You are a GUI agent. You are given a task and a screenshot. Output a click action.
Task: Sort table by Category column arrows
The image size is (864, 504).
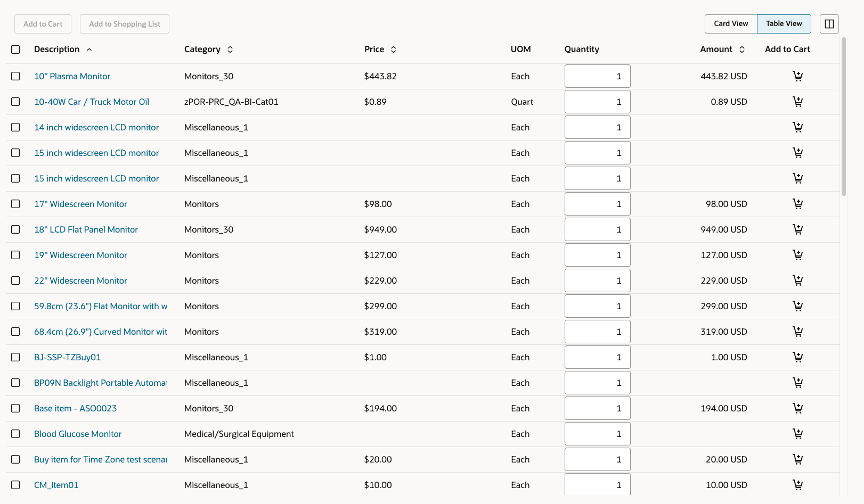point(230,49)
